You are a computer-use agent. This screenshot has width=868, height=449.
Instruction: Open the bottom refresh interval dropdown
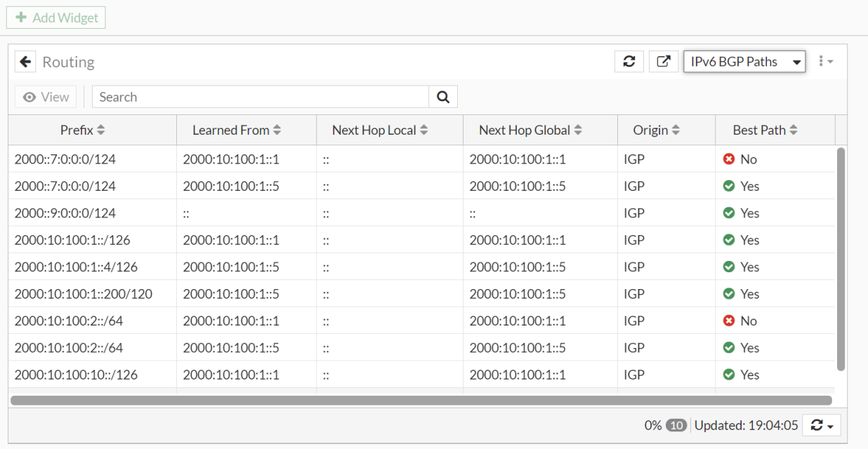820,425
